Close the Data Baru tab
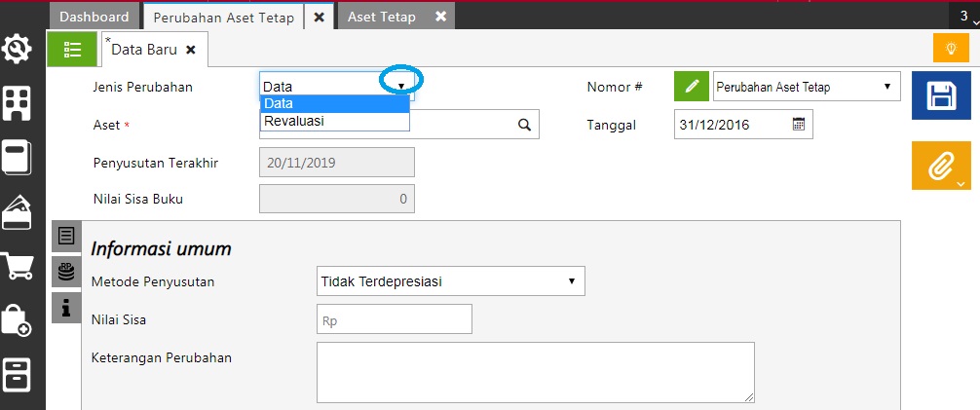 click(191, 49)
